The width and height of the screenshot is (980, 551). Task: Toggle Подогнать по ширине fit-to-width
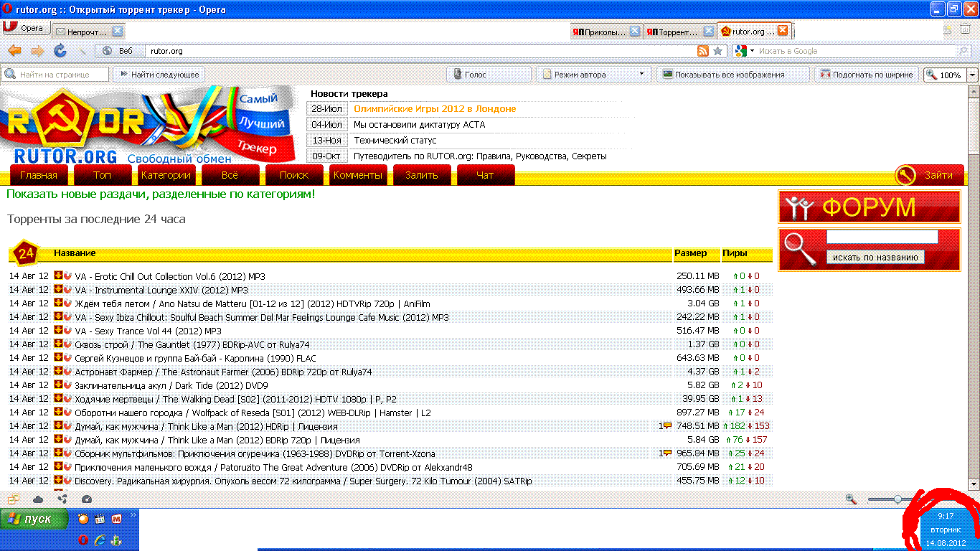(867, 75)
